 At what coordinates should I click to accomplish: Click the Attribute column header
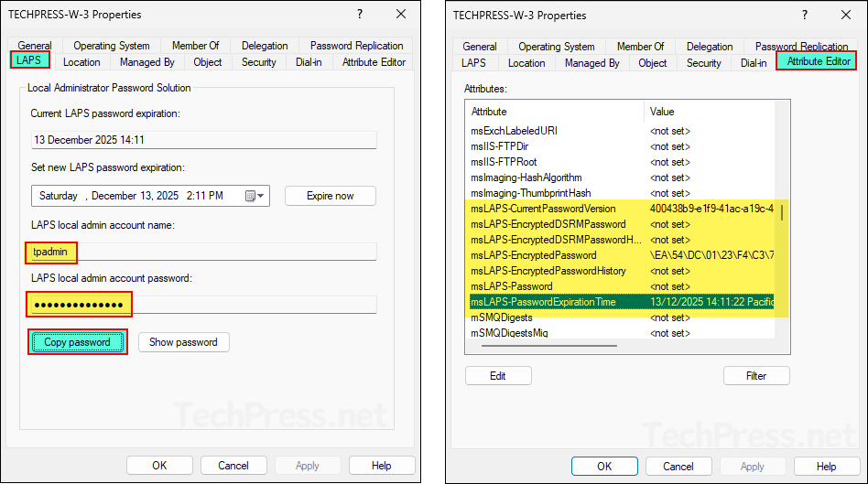coord(555,112)
